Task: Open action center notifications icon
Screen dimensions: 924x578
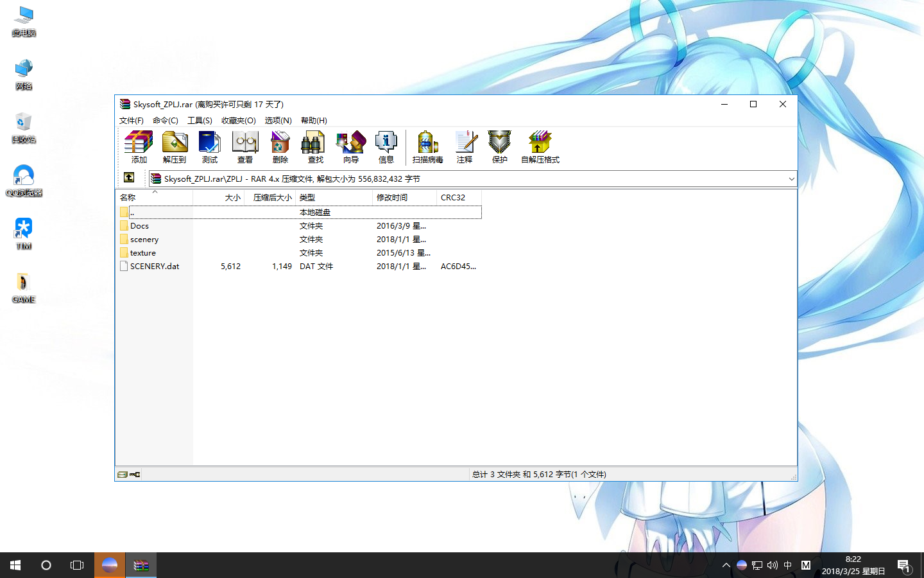Action: click(904, 566)
